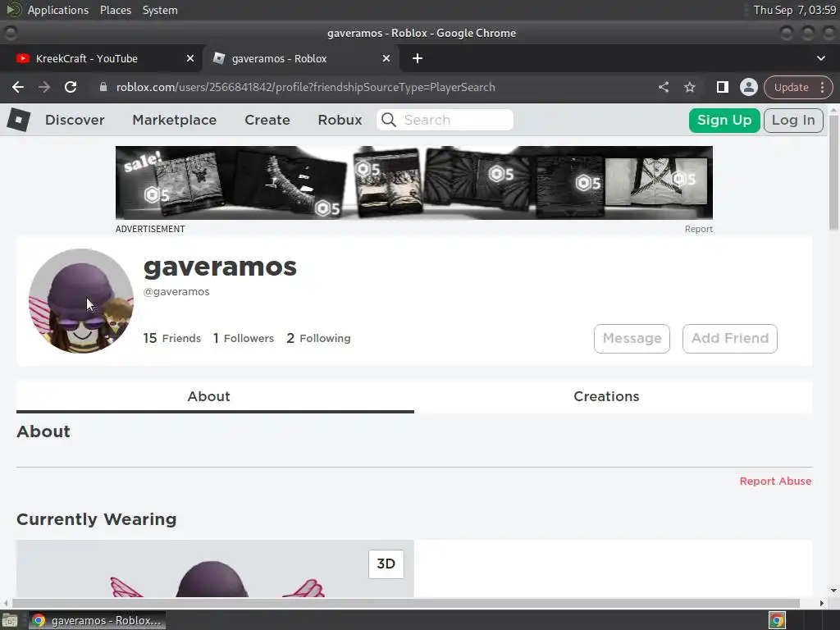Open the System menu

[x=160, y=10]
